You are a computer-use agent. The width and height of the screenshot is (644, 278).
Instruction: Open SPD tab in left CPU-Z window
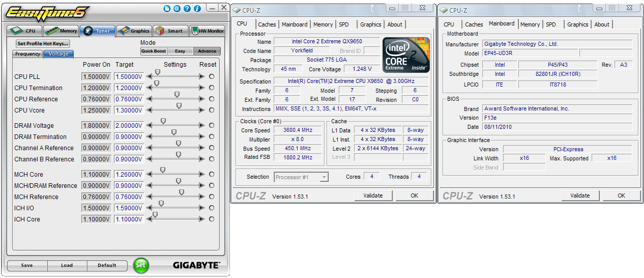(344, 24)
